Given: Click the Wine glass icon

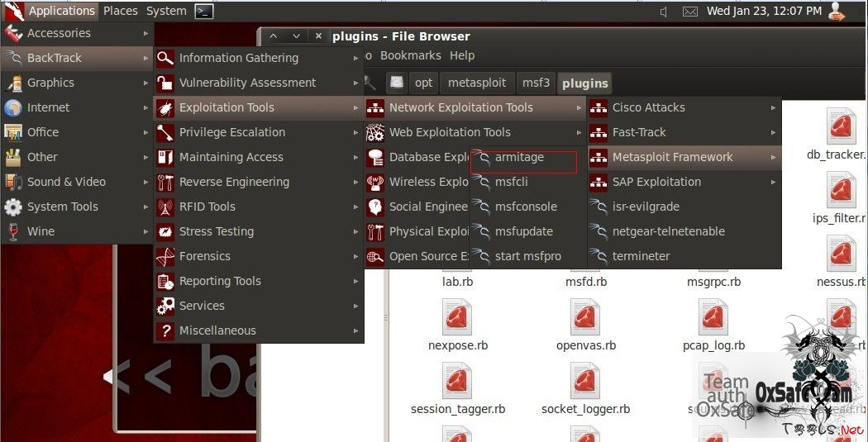Looking at the screenshot, I should [x=12, y=231].
